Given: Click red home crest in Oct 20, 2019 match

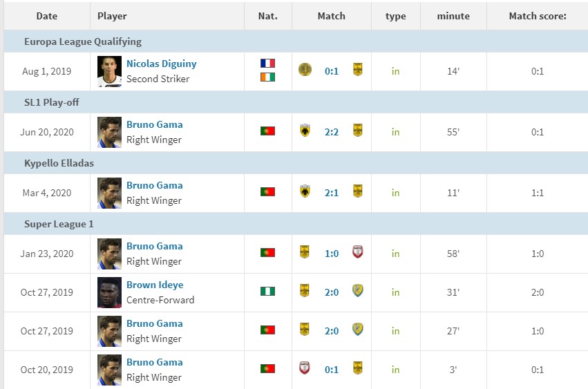Looking at the screenshot, I should tap(305, 368).
